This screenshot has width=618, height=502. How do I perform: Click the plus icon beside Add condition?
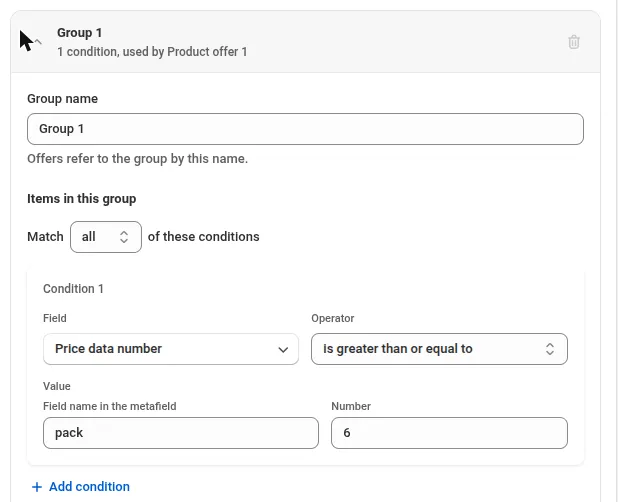(37, 487)
